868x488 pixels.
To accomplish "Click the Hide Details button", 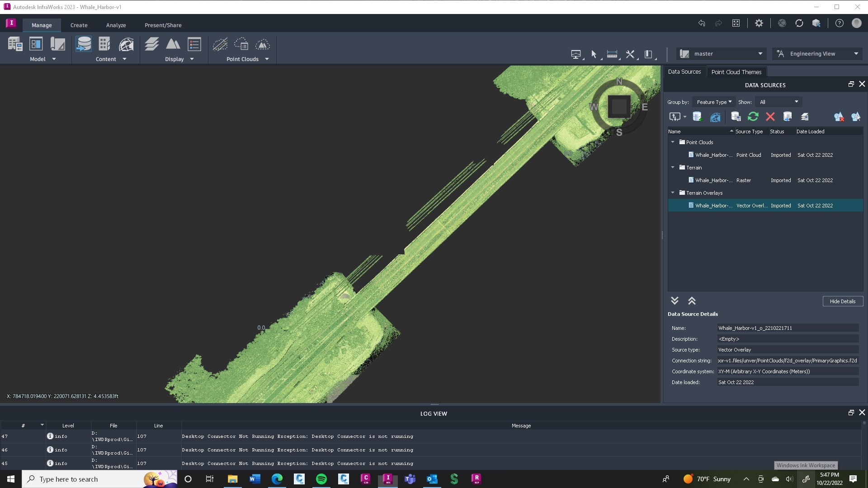I will tap(843, 301).
